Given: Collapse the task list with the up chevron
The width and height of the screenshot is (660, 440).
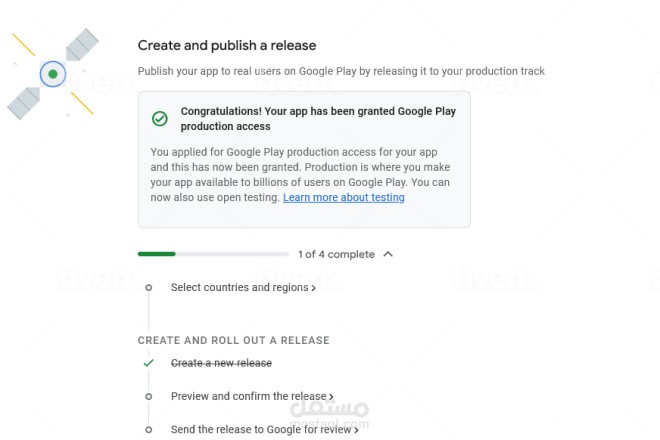Looking at the screenshot, I should (388, 254).
